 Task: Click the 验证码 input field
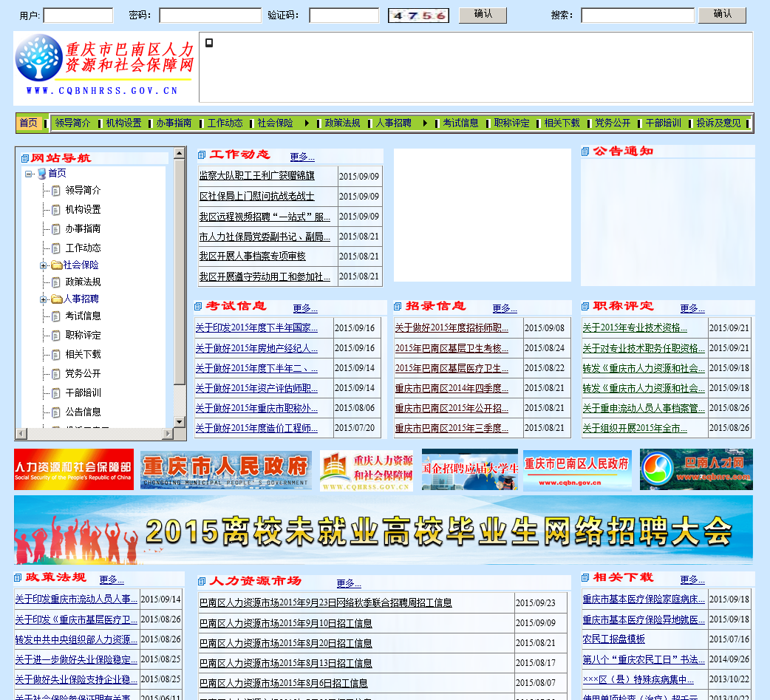point(344,16)
